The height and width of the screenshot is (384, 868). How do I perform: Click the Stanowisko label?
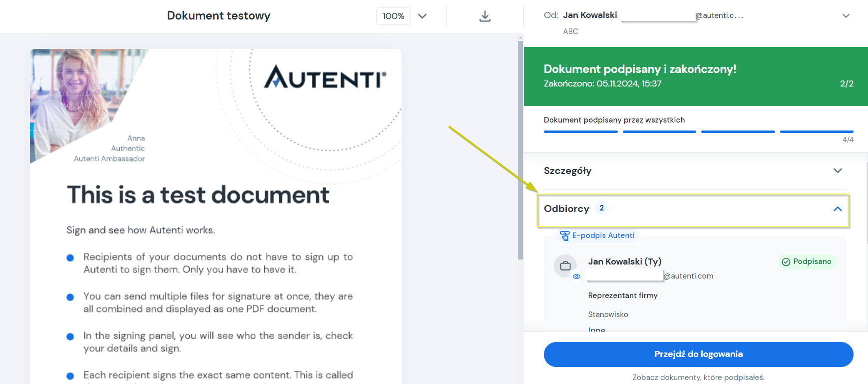click(608, 314)
